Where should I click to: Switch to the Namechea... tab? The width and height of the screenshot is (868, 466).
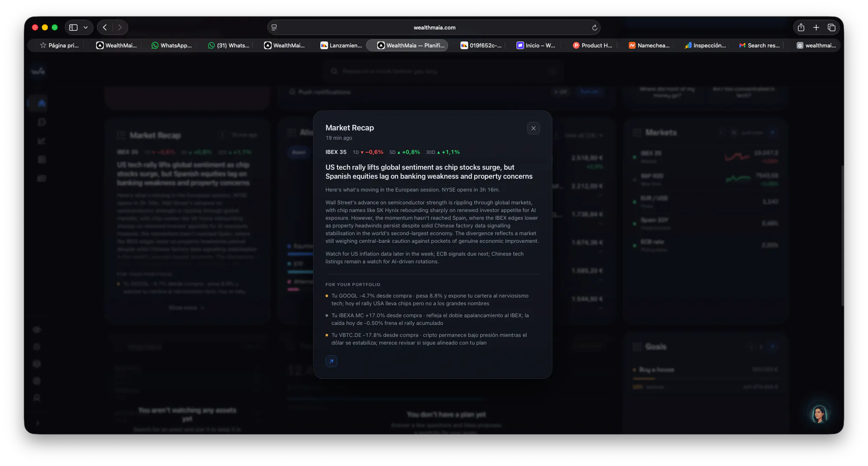pos(648,45)
